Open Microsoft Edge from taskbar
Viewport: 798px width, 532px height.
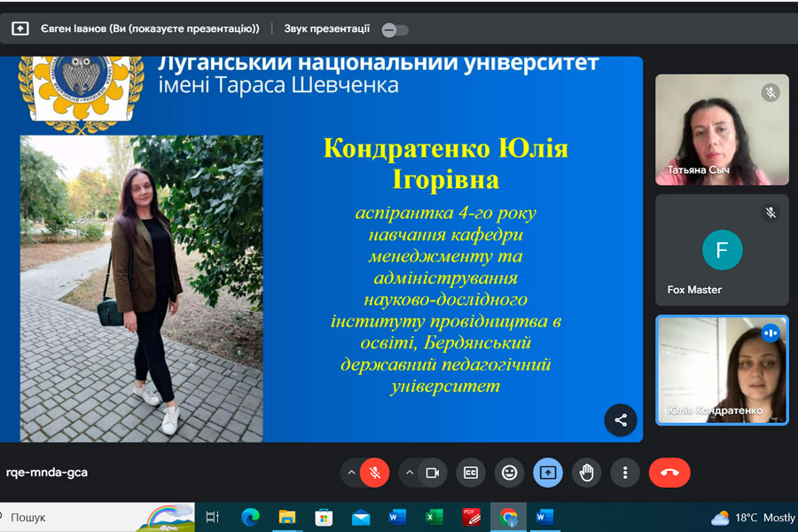pyautogui.click(x=250, y=517)
